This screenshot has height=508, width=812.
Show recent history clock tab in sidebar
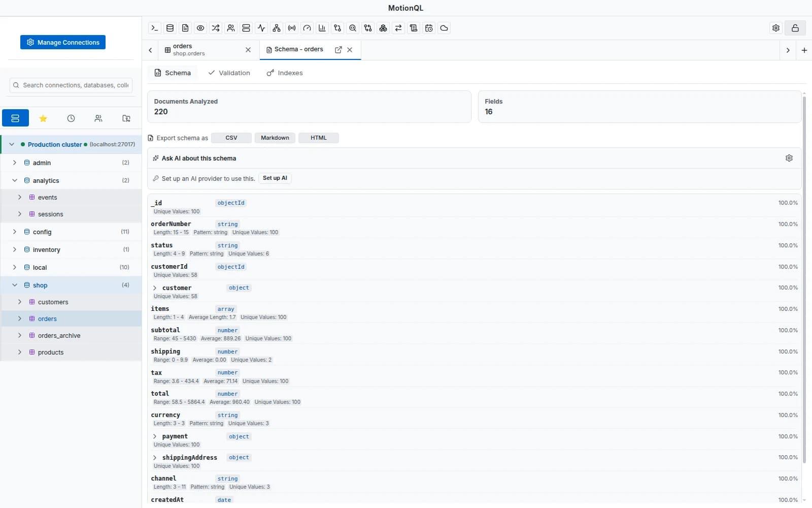(71, 118)
